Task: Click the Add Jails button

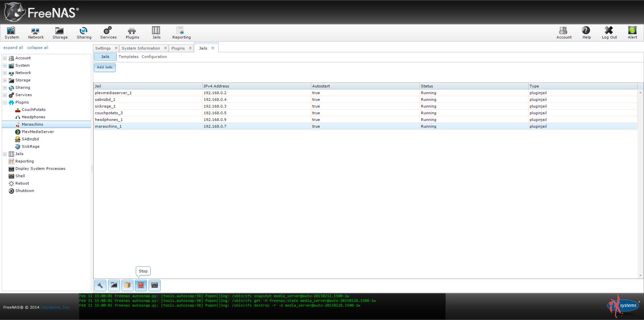Action: point(105,67)
